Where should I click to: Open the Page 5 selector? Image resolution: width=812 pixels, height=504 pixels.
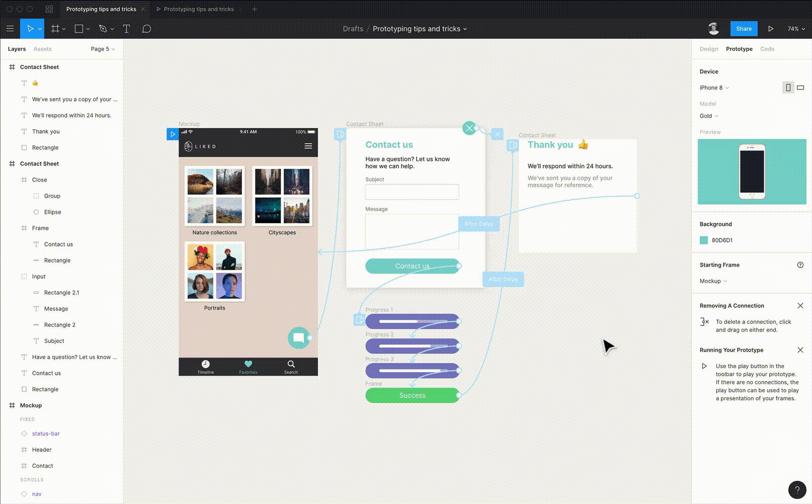tap(100, 49)
